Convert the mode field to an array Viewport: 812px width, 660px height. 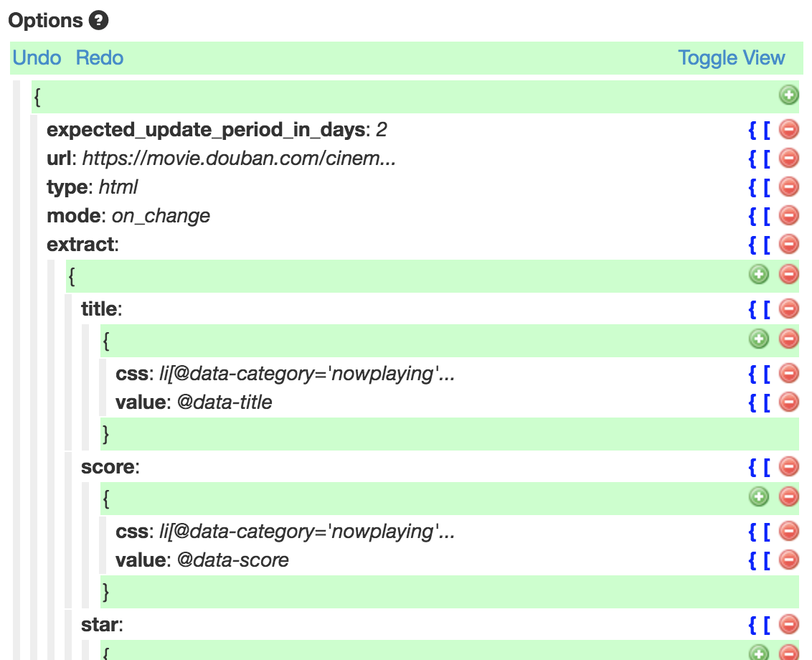[x=766, y=216]
